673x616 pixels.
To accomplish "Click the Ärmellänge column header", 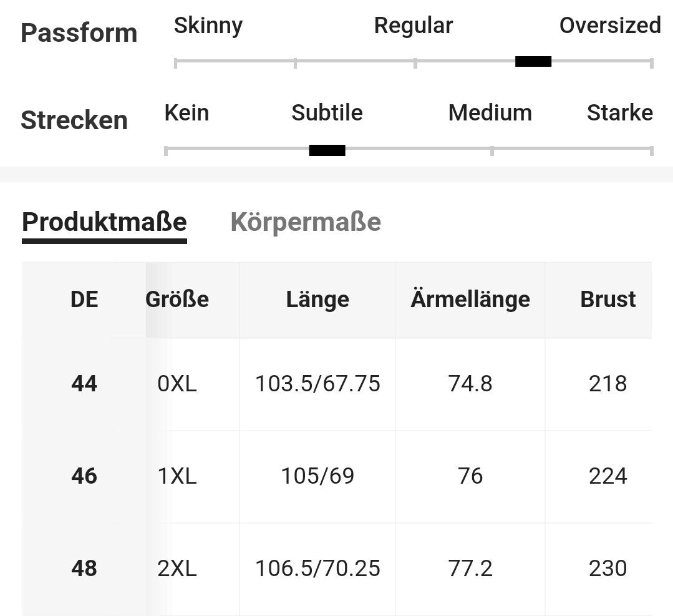I will (x=470, y=300).
